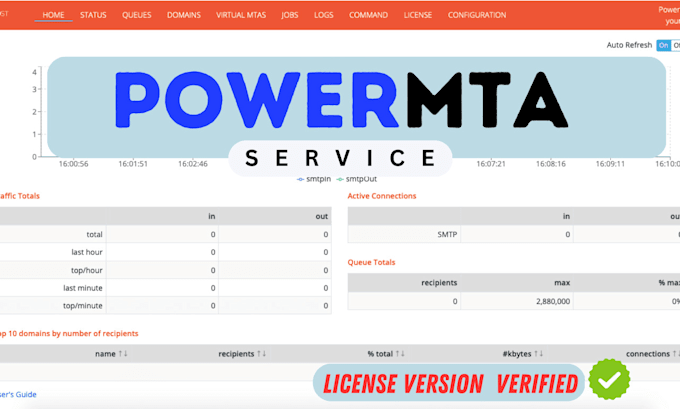Image resolution: width=680 pixels, height=409 pixels.
Task: Open the User's Guide link
Action: [x=18, y=394]
